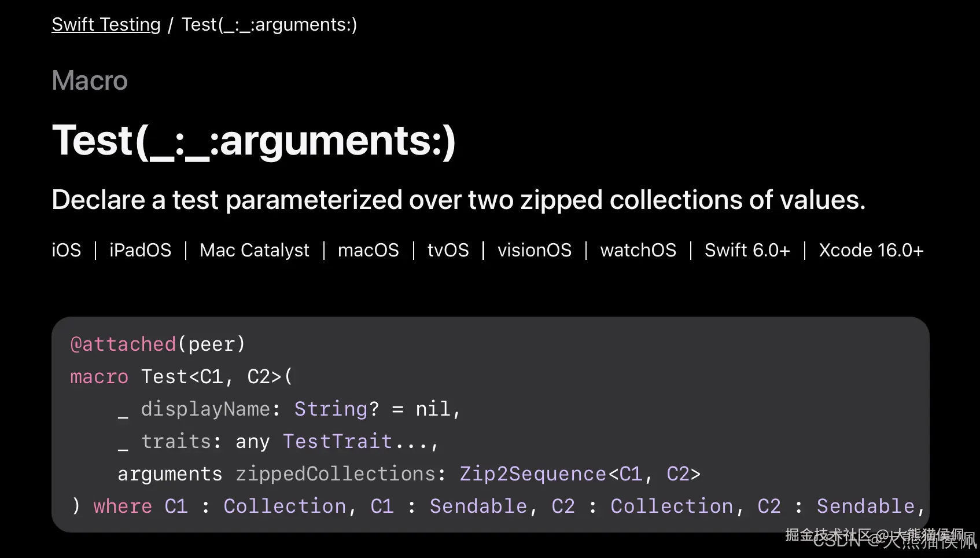Click the Collection constraint after C2
The height and width of the screenshot is (558, 980).
point(672,506)
